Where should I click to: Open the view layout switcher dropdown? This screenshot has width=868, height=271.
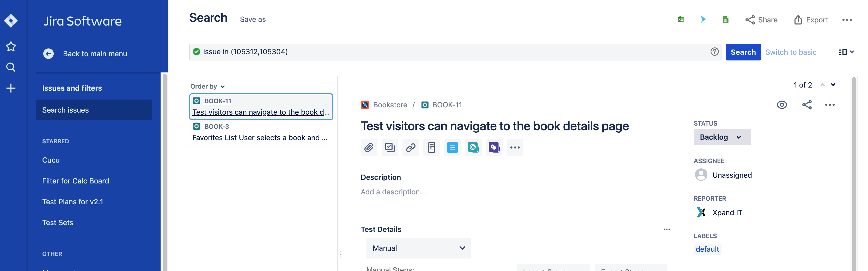(846, 52)
